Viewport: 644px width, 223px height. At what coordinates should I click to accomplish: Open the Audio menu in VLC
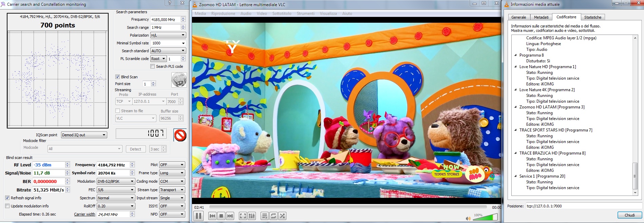246,14
